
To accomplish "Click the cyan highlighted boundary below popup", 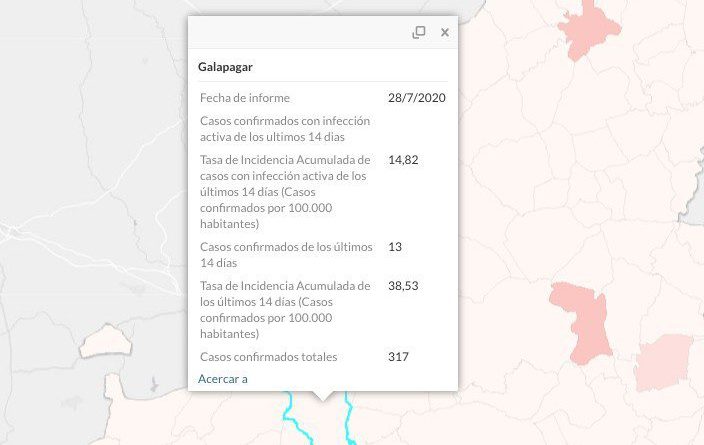I will 291,412.
